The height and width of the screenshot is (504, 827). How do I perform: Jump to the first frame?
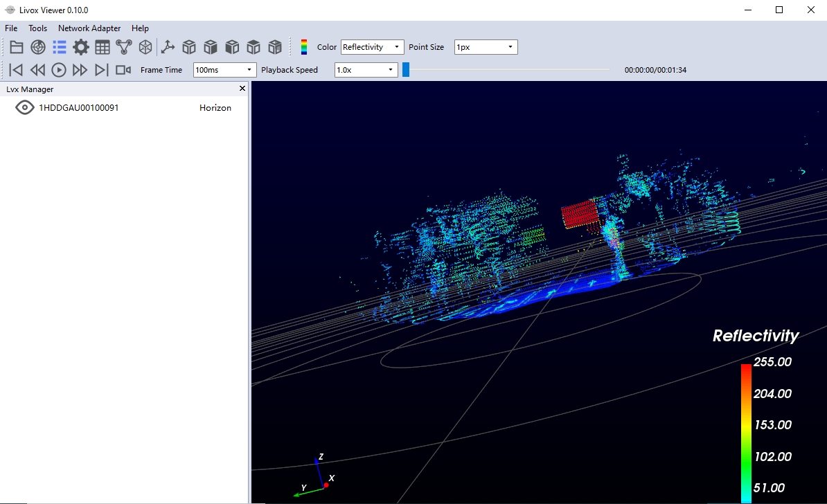tap(16, 70)
